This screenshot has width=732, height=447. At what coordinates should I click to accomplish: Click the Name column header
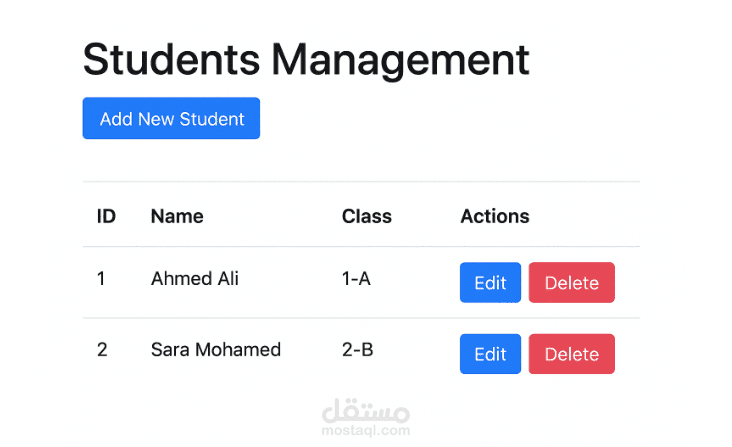pos(177,216)
